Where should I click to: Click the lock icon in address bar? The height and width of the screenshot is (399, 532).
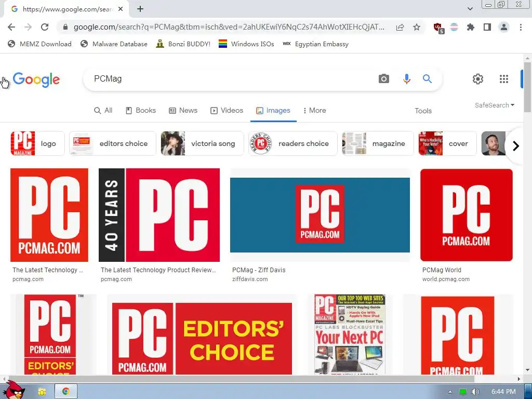(x=65, y=27)
